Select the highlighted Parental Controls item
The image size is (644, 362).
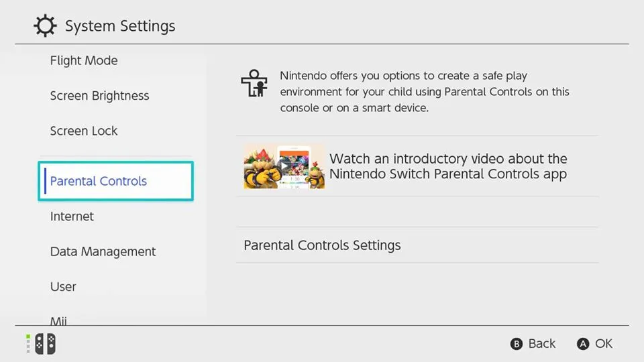115,181
